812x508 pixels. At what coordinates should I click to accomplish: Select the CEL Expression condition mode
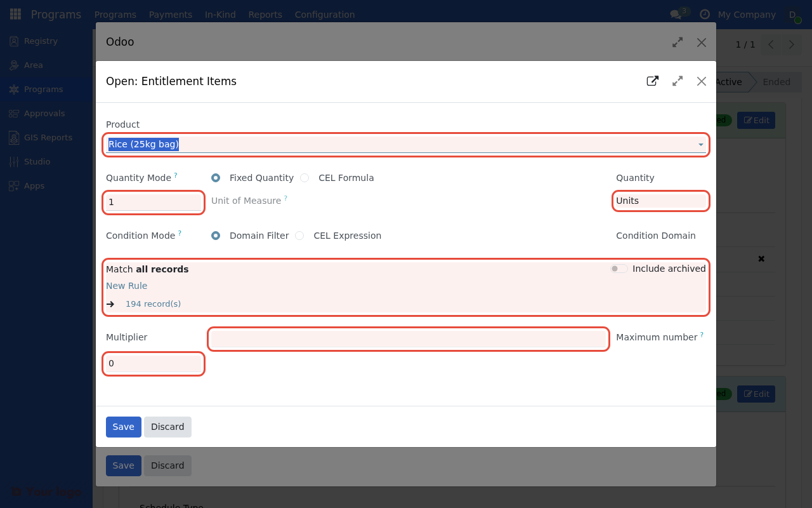click(x=299, y=236)
